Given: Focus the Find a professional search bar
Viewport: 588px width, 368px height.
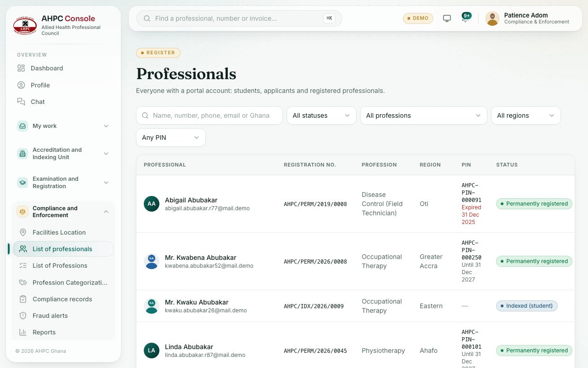Looking at the screenshot, I should (x=239, y=18).
